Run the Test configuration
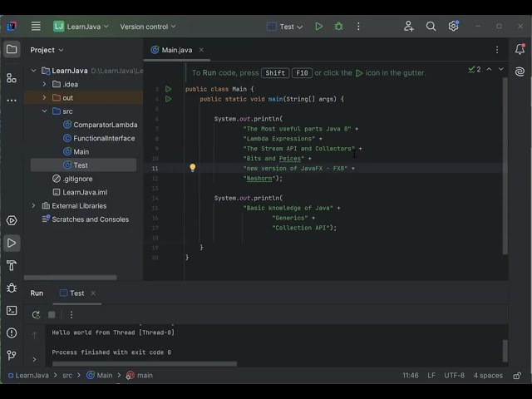The width and height of the screenshot is (532, 399). coord(318,27)
